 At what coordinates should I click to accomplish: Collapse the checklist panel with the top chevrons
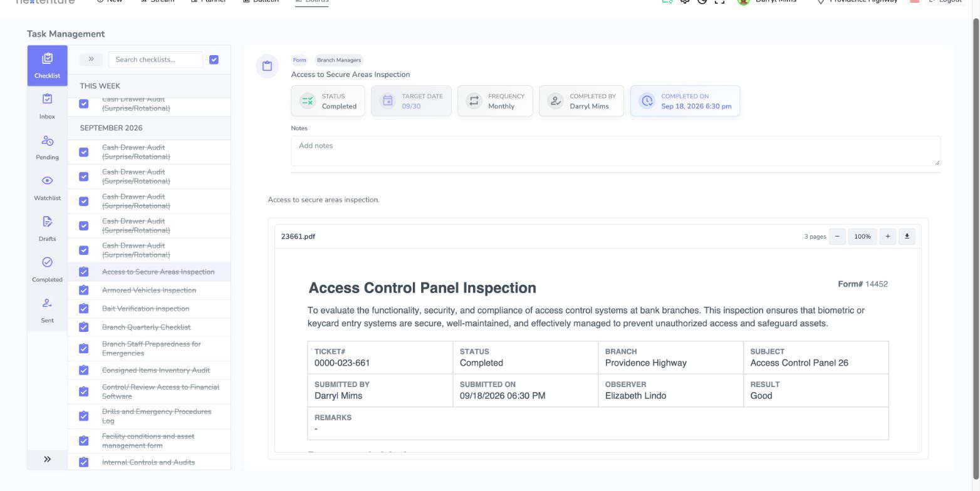(91, 59)
